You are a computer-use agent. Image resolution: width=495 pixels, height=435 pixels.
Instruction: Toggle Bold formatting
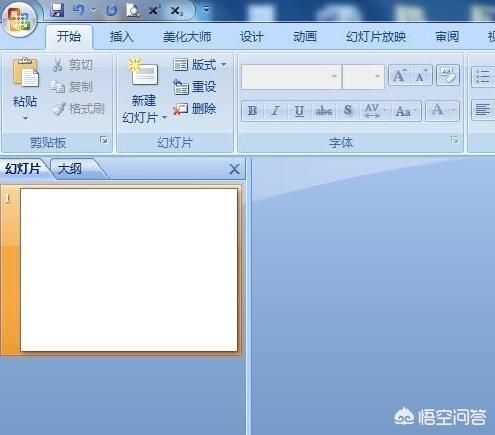pos(252,111)
